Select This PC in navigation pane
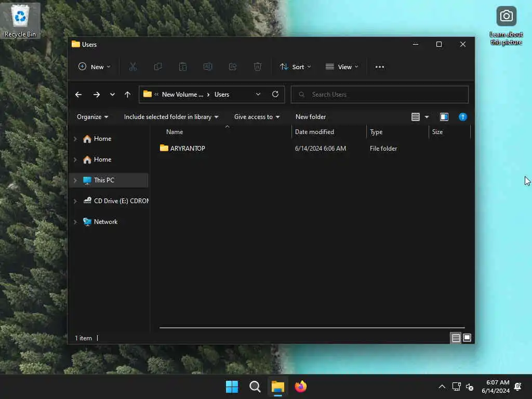Screen dimensions: 532x399 click(x=109, y=180)
